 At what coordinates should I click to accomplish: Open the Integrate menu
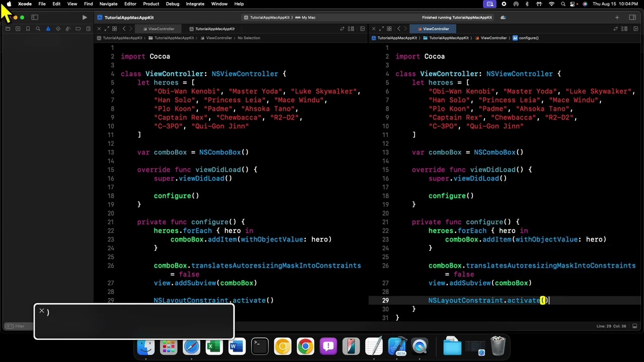point(195,4)
